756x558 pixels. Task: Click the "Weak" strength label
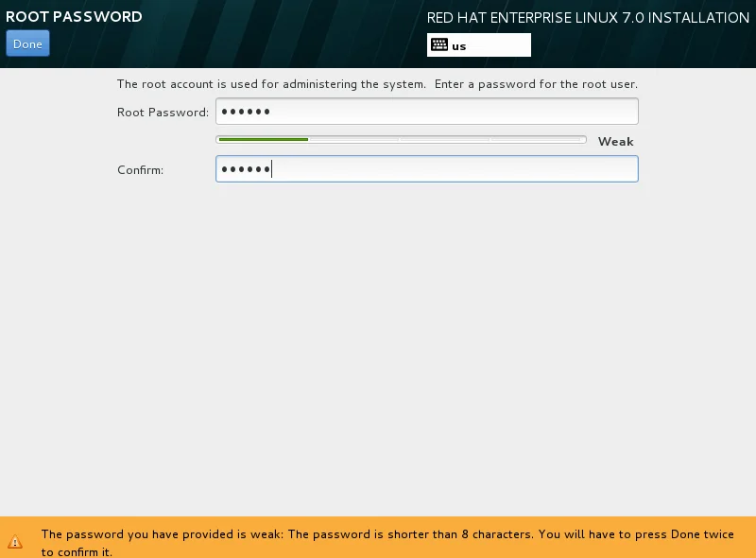[x=616, y=142]
